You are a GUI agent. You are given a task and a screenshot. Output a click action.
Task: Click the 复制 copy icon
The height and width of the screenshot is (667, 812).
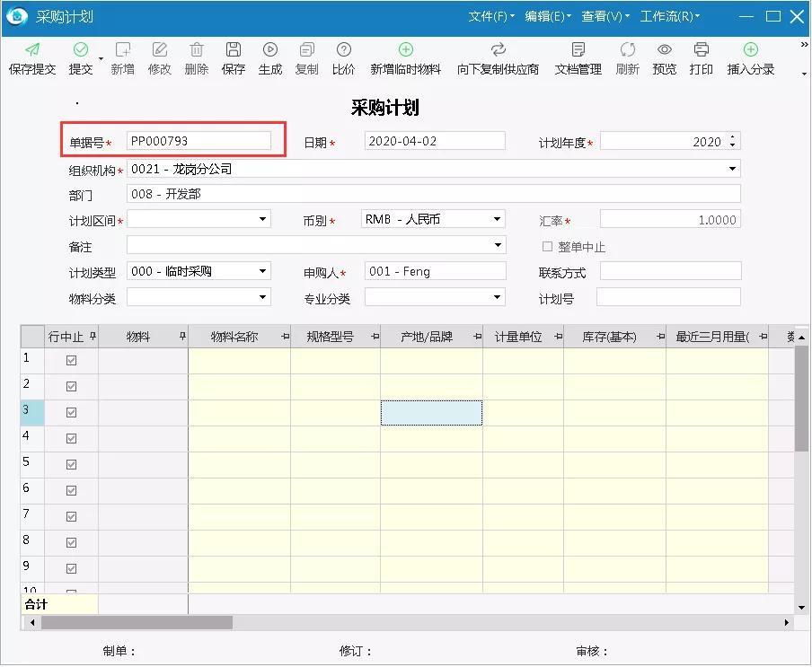(306, 49)
